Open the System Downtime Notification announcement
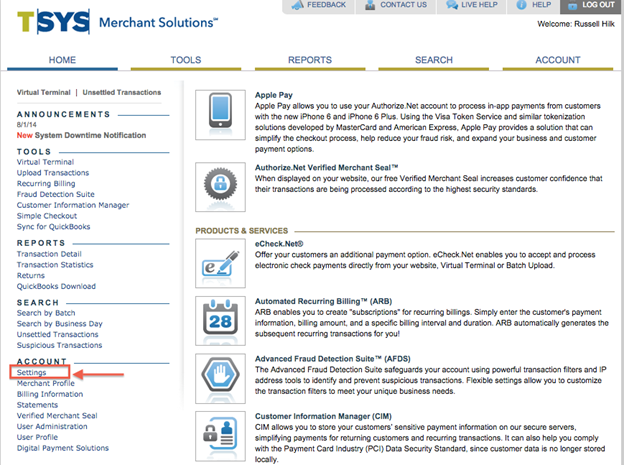This screenshot has width=624, height=465. [x=84, y=135]
